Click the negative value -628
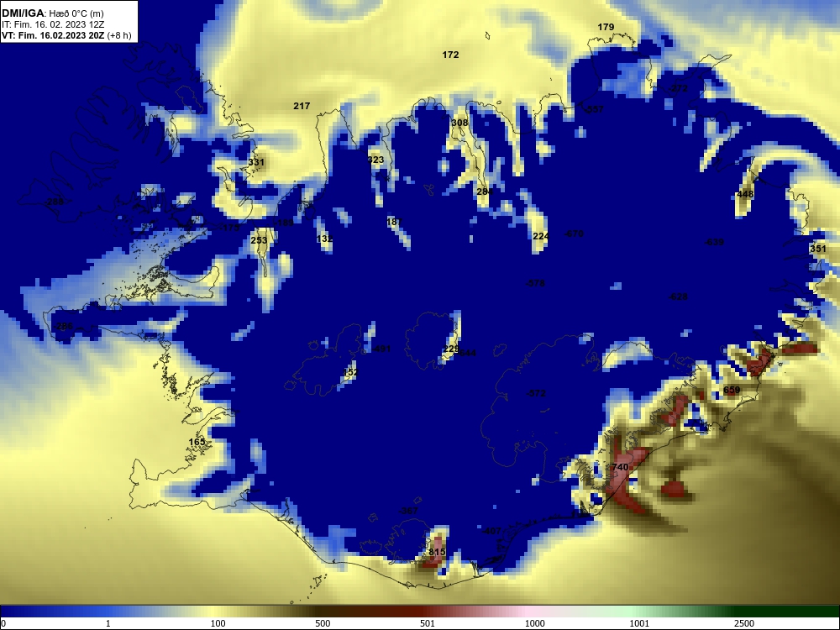This screenshot has height=630, width=840. 678,297
